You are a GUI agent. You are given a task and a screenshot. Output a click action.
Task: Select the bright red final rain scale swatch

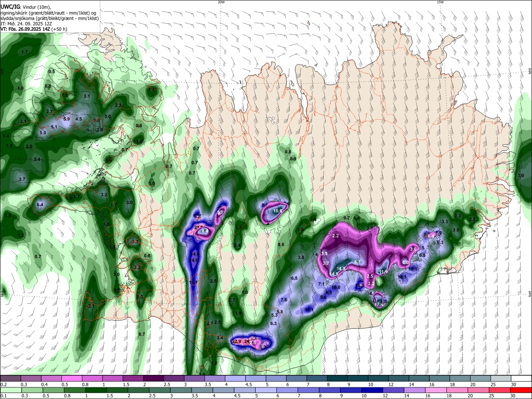(x=521, y=390)
